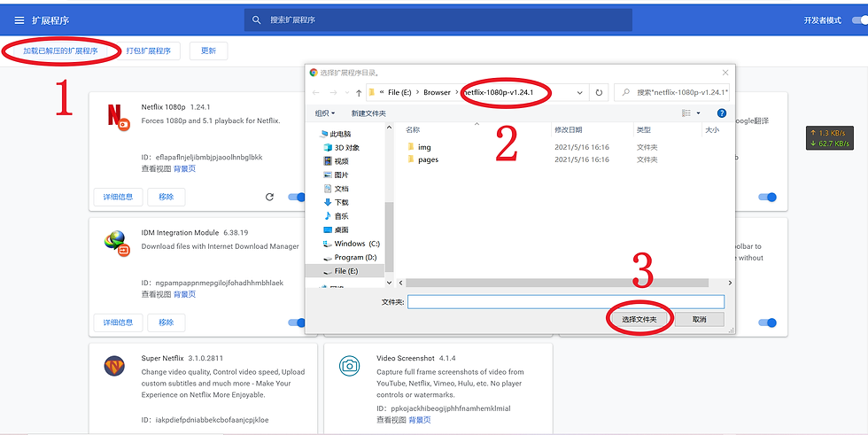Click the chevron after File (E:) in breadcrumb

(x=417, y=92)
